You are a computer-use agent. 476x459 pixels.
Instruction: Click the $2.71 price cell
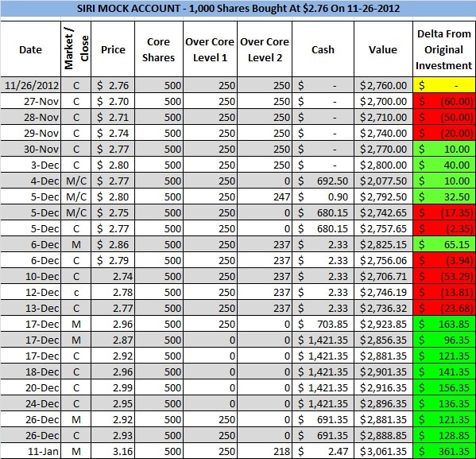click(113, 117)
